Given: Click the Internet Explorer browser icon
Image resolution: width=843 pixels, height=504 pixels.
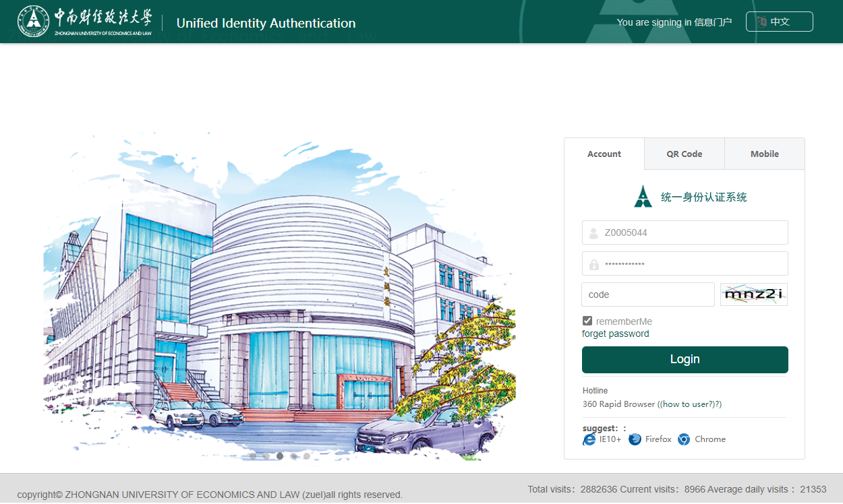Looking at the screenshot, I should point(589,439).
